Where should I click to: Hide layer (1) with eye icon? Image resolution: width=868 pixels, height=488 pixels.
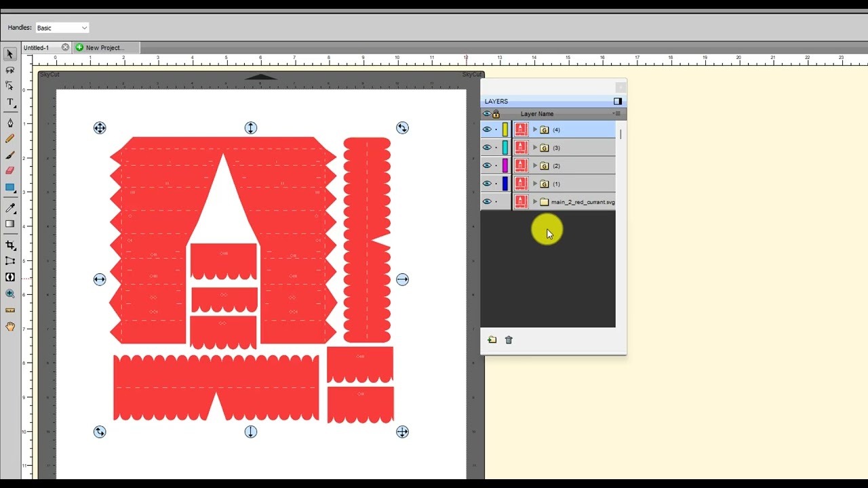486,184
